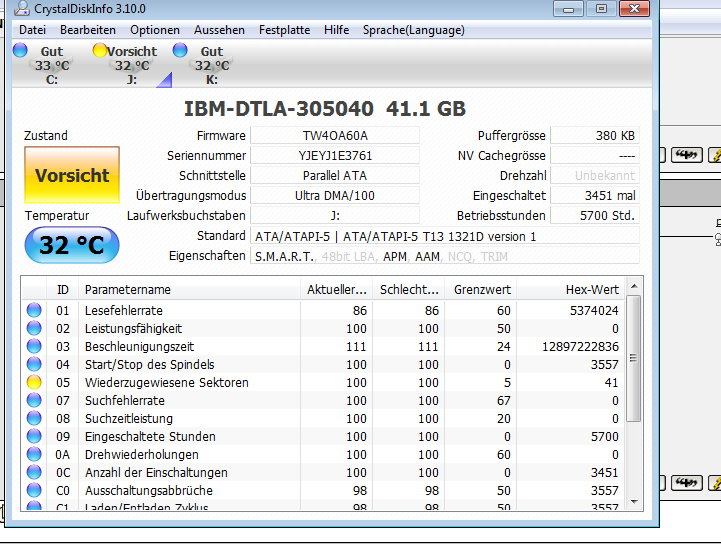Click the yellow warning icon for Wiederzugewiesene Sektoren
Screen dimensions: 721x544
(x=34, y=382)
